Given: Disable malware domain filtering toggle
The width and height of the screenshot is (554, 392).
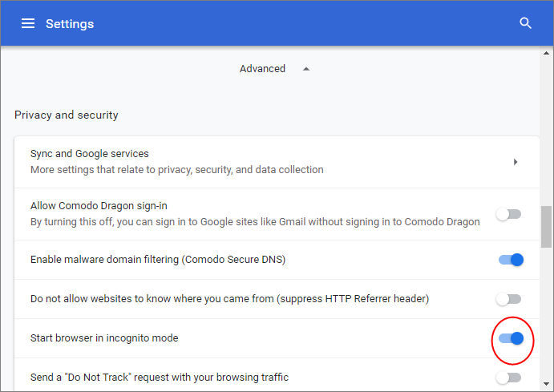Looking at the screenshot, I should (x=511, y=260).
